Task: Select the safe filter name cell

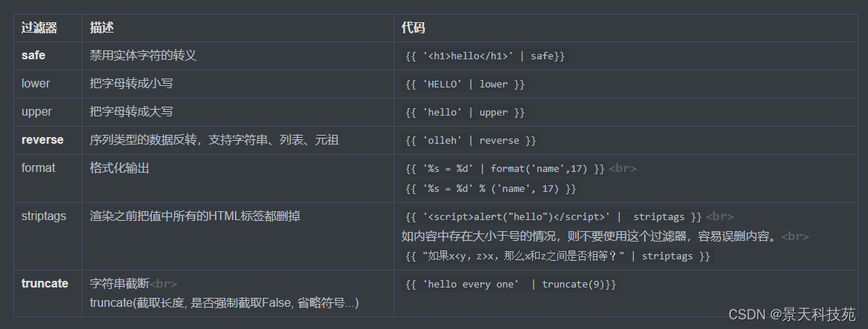Action: point(34,56)
